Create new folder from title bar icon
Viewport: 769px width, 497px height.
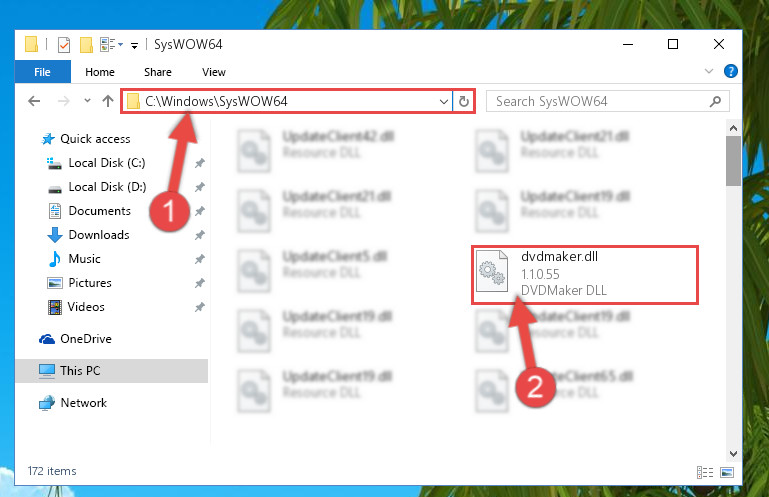coord(86,45)
